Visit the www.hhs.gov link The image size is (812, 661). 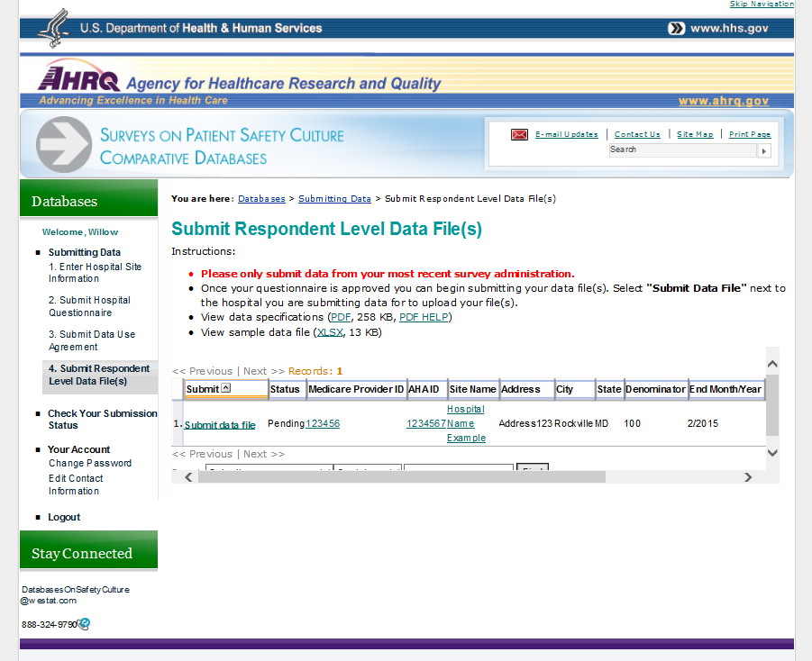click(x=729, y=29)
